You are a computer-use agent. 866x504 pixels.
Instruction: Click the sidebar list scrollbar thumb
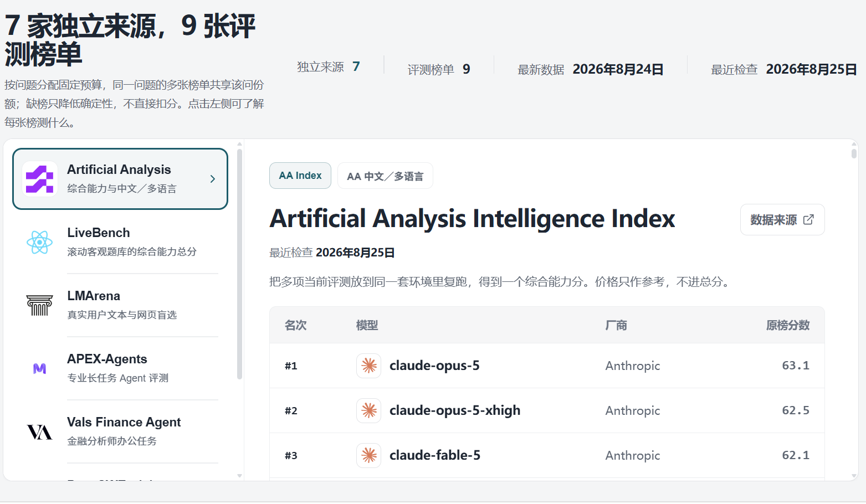pos(240,264)
